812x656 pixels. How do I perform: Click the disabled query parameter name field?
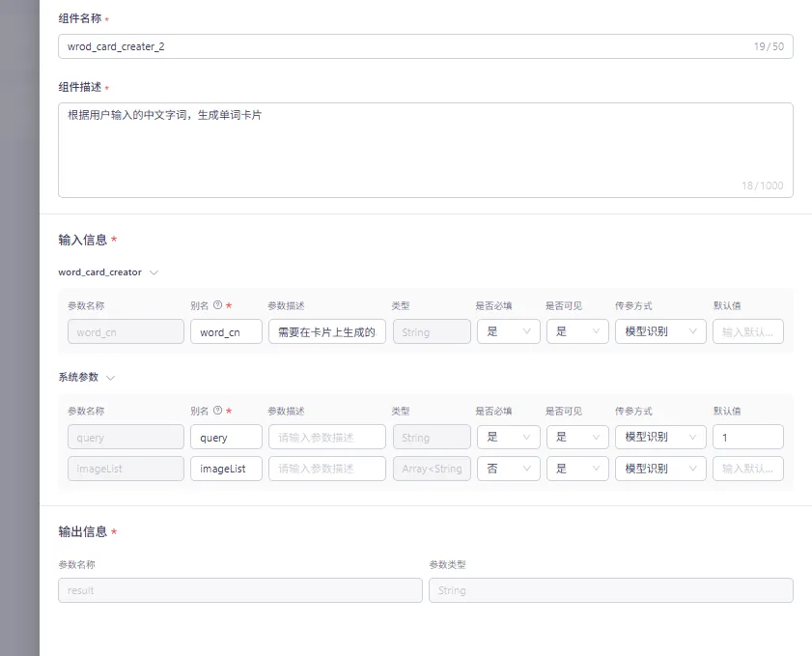point(126,437)
